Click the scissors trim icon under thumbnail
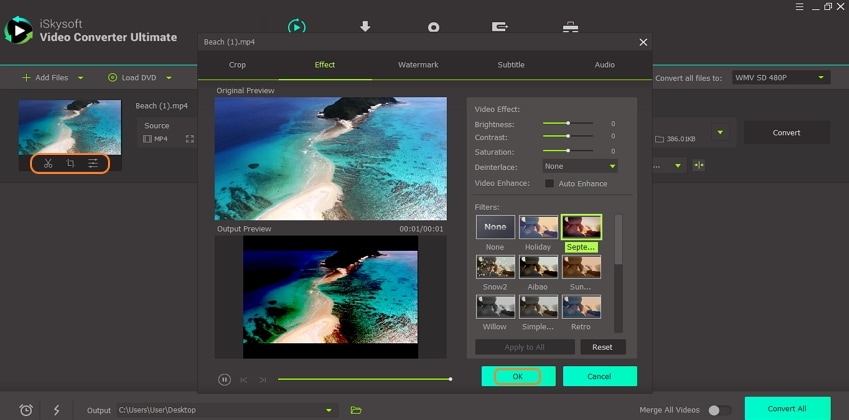Image resolution: width=849 pixels, height=420 pixels. tap(48, 163)
